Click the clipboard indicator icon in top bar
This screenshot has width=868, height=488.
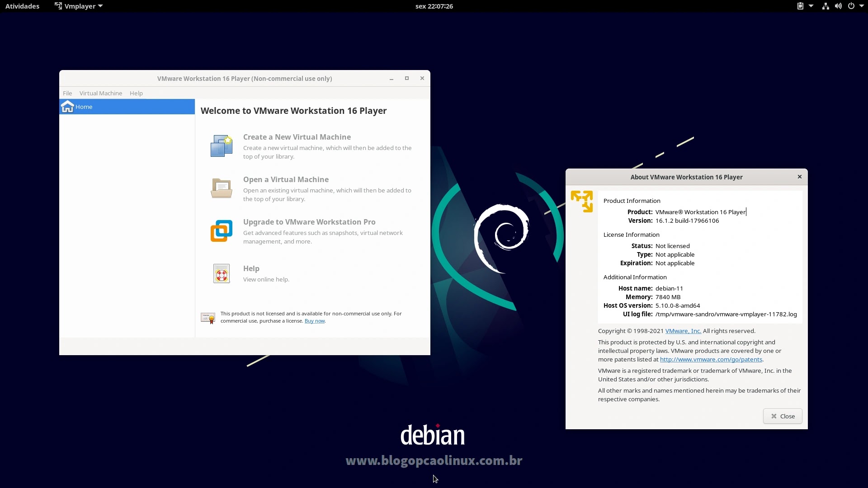(800, 6)
